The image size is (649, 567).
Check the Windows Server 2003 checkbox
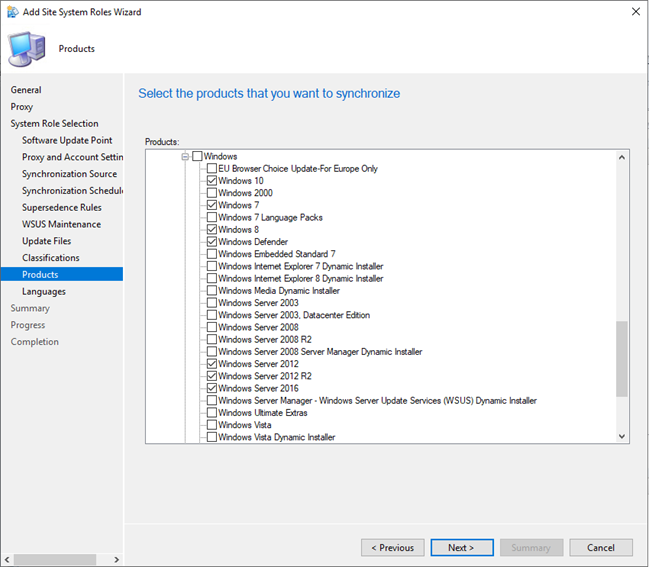click(x=212, y=303)
